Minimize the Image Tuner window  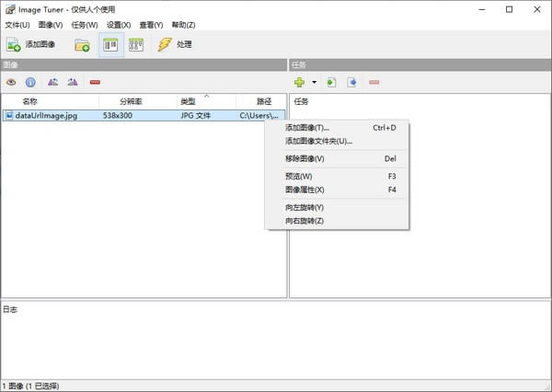[x=482, y=9]
